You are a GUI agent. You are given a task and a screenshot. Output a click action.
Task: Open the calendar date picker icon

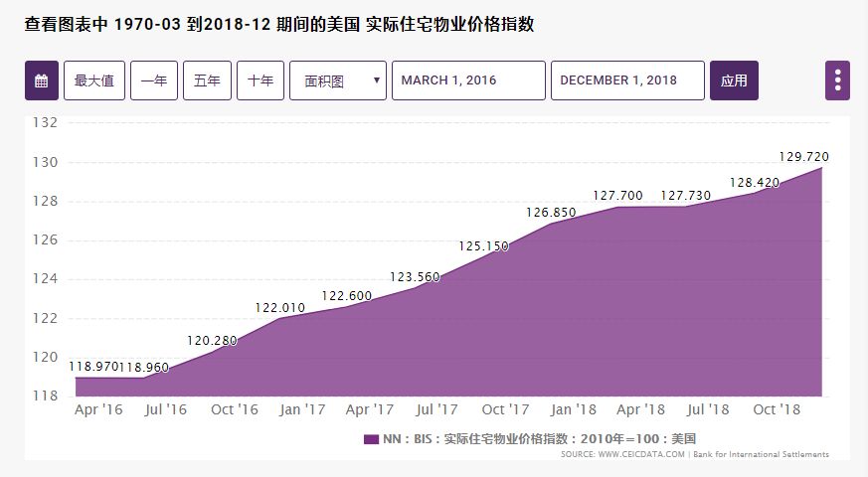[x=42, y=80]
